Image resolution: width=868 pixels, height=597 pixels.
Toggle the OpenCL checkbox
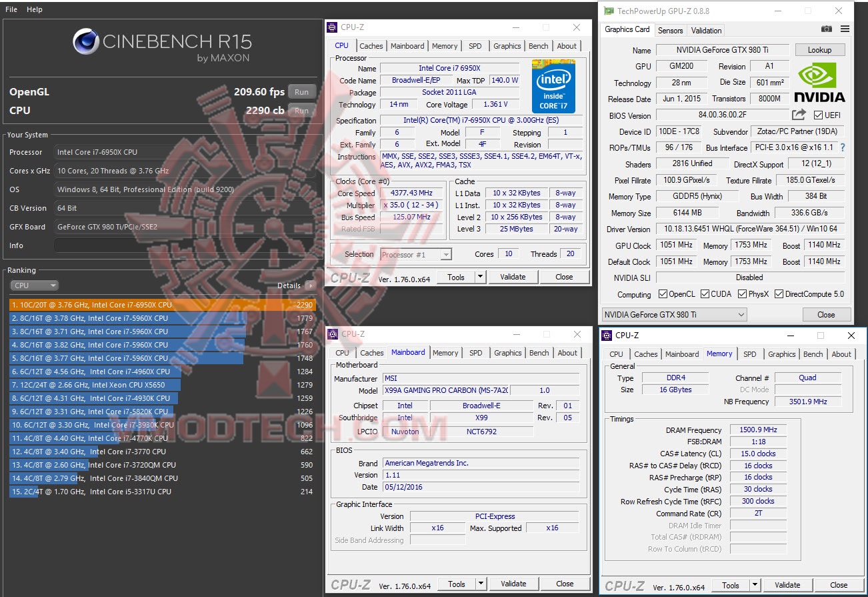pyautogui.click(x=663, y=294)
